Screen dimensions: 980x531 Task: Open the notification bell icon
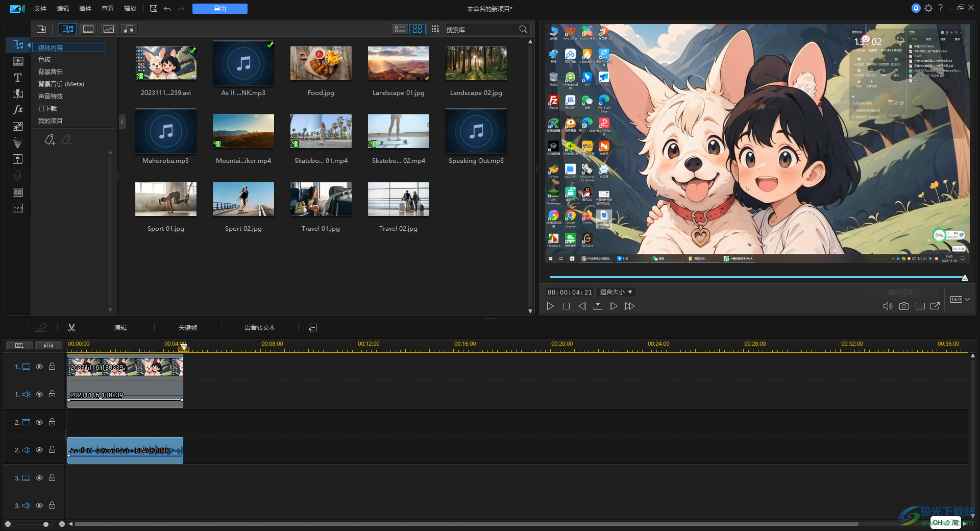916,8
